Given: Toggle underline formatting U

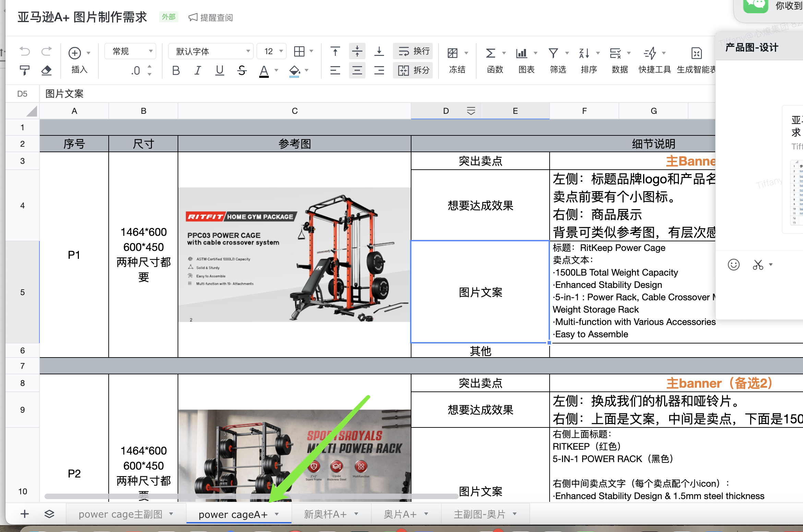Looking at the screenshot, I should 219,70.
